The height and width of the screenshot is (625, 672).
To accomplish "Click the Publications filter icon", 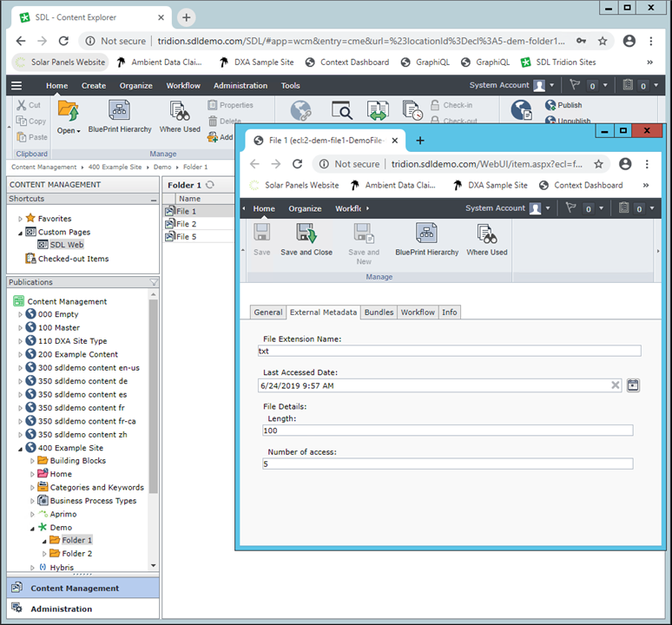I will [154, 282].
